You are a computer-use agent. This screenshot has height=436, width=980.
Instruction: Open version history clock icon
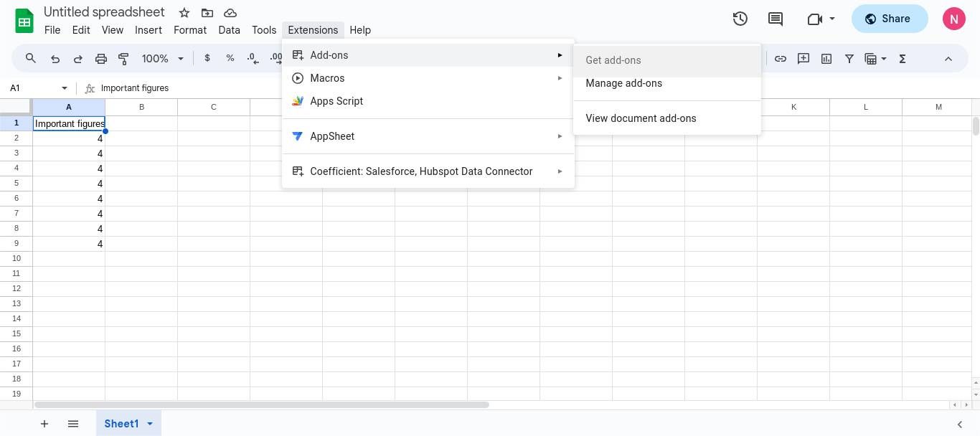point(740,19)
